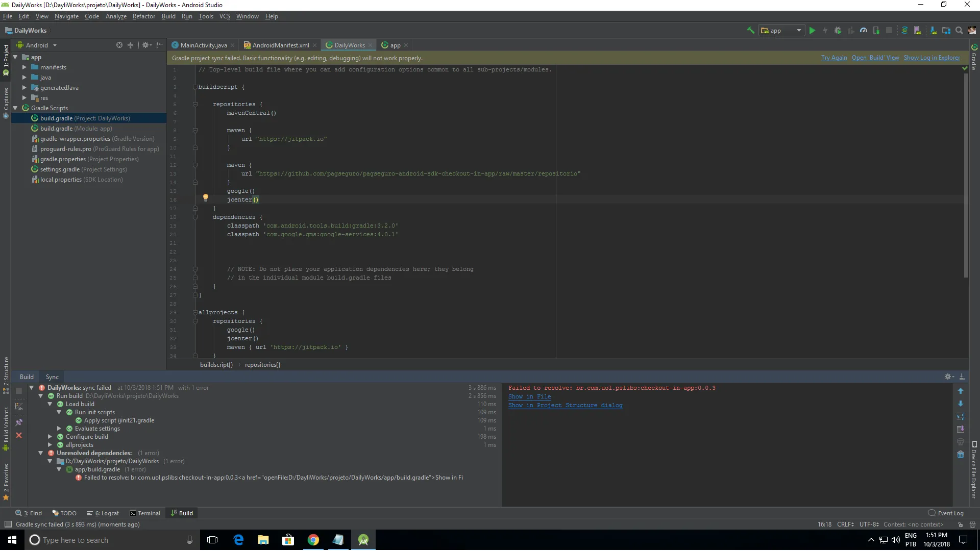Click the Try Again link
The image size is (980, 551).
coord(834,58)
